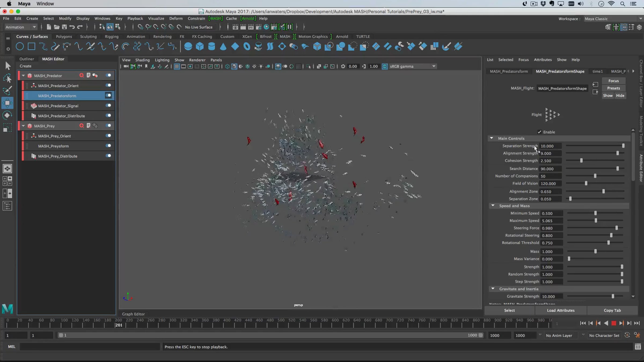This screenshot has height=362, width=644.
Task: Click the Presets button
Action: pyautogui.click(x=614, y=88)
